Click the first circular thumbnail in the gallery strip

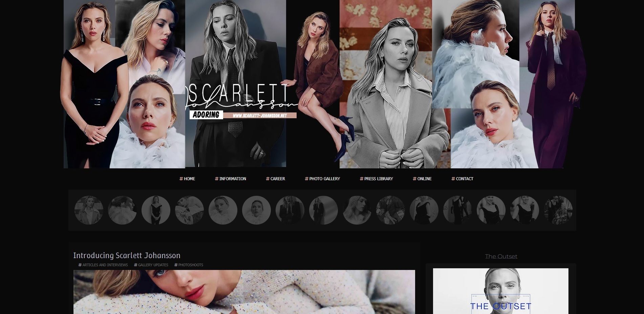point(89,210)
